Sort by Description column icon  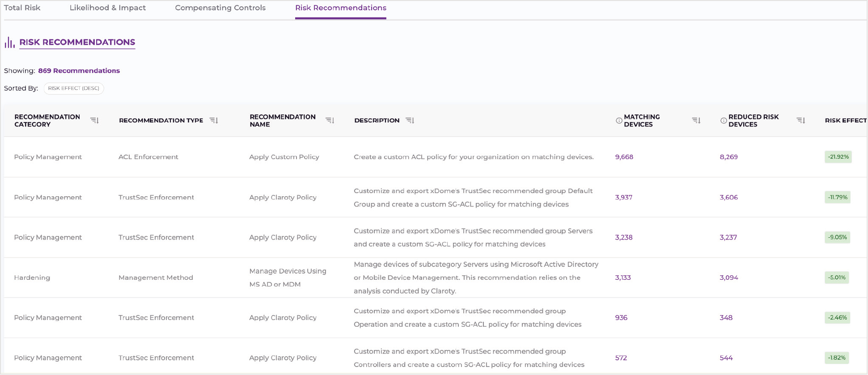point(410,120)
